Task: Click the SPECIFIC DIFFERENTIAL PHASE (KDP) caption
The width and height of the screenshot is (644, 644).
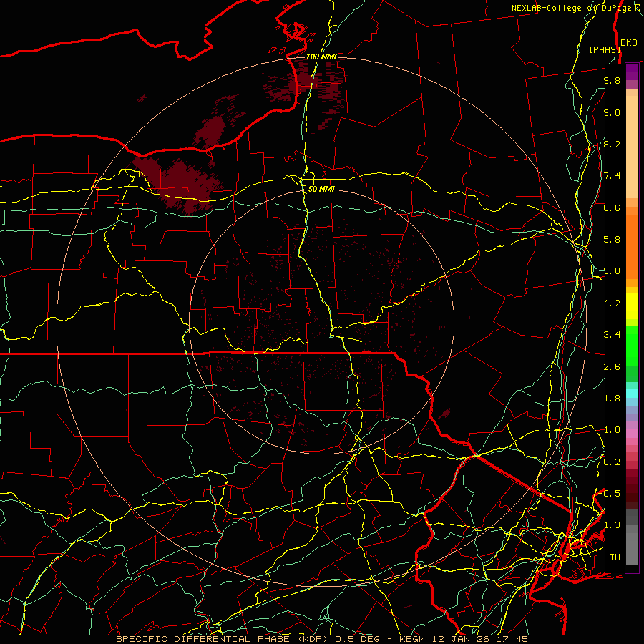Action: (224, 639)
